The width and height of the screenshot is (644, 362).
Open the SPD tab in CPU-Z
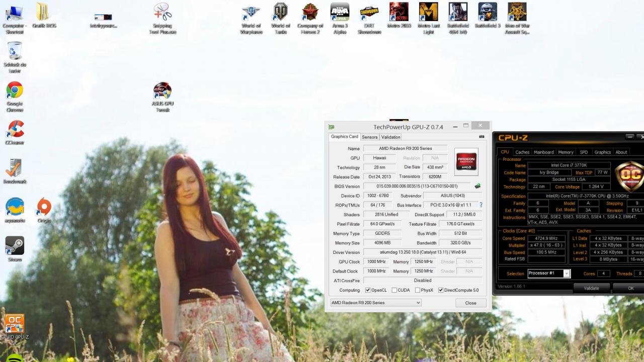584,152
